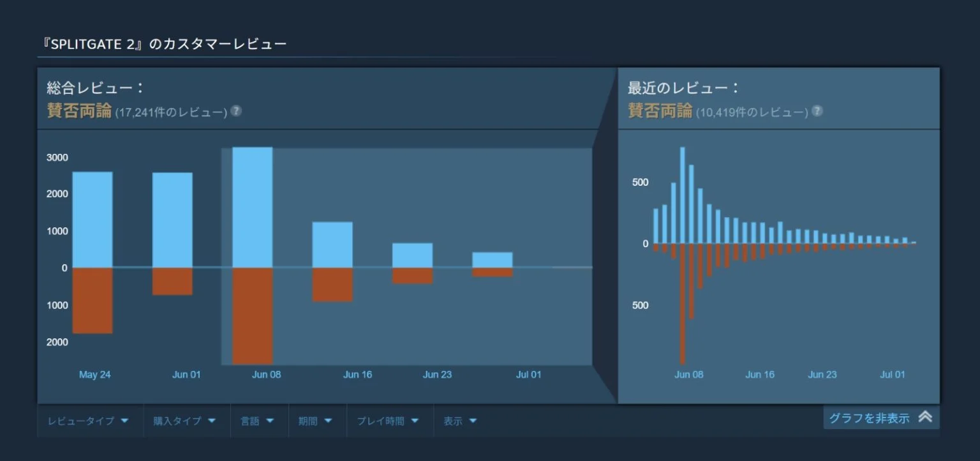This screenshot has height=461, width=980.
Task: Select the May 24 positive blue bar
Action: pos(93,219)
